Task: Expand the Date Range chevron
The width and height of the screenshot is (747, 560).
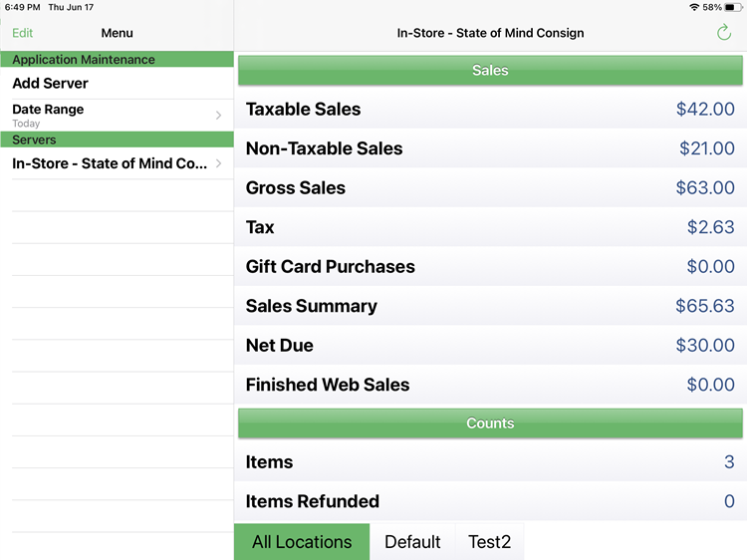Action: click(x=218, y=115)
